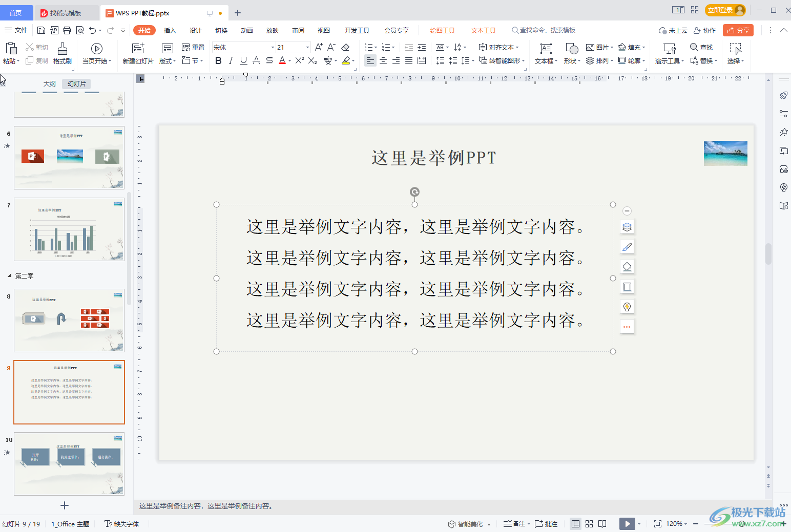Click the zoom slider handle in status bar
This screenshot has height=532, width=791.
(x=742, y=524)
